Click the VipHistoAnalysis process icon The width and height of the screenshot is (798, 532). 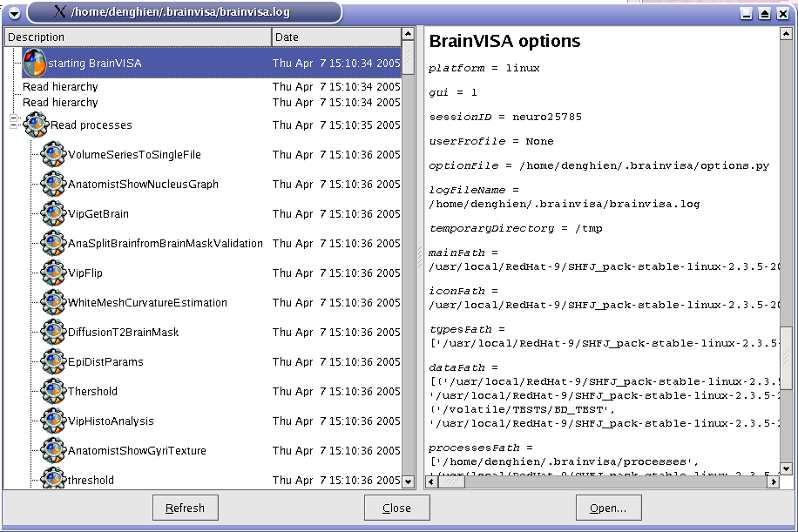54,421
